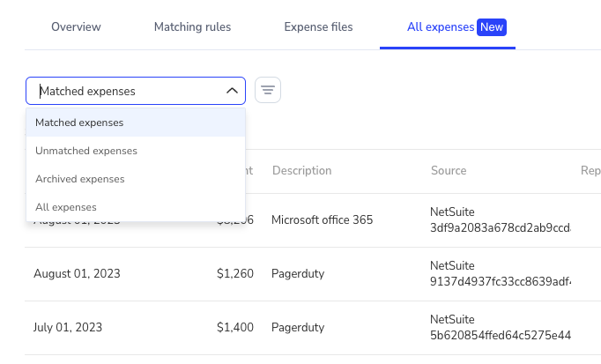Click NetSuite source ID starting 9137d4937
The image size is (601, 364).
coord(501,281)
